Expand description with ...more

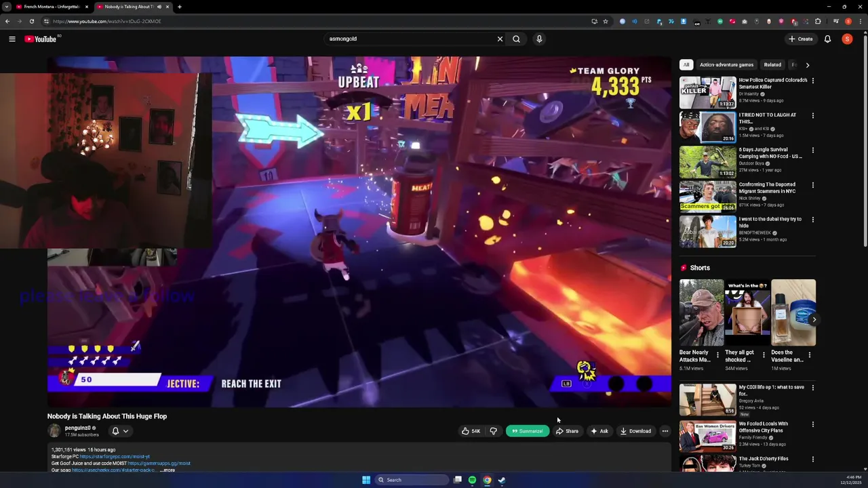coord(167,470)
